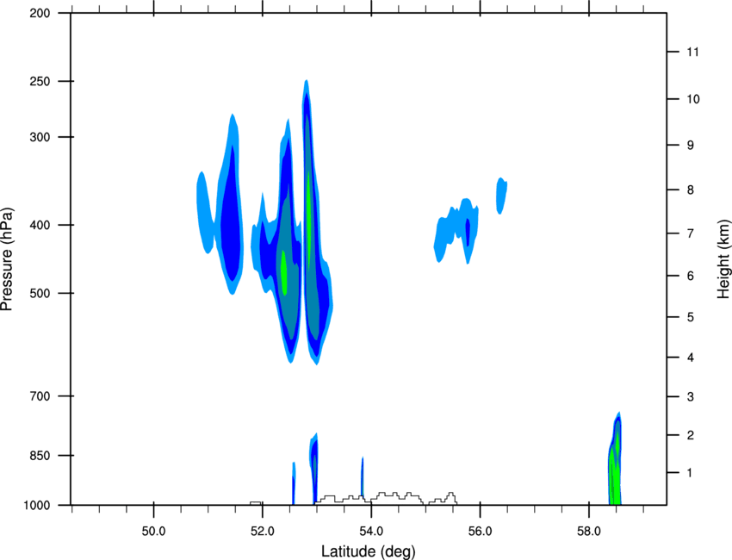
Task: Click the 2 km height label
Action: coord(691,435)
